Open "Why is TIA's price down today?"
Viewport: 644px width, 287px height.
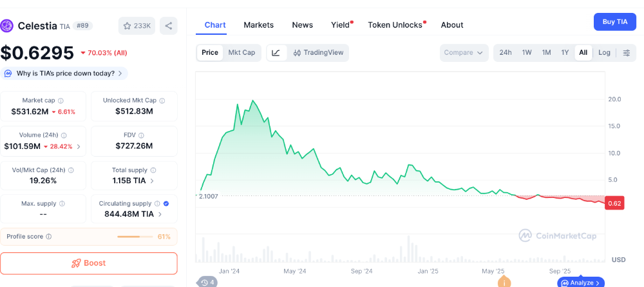point(65,74)
